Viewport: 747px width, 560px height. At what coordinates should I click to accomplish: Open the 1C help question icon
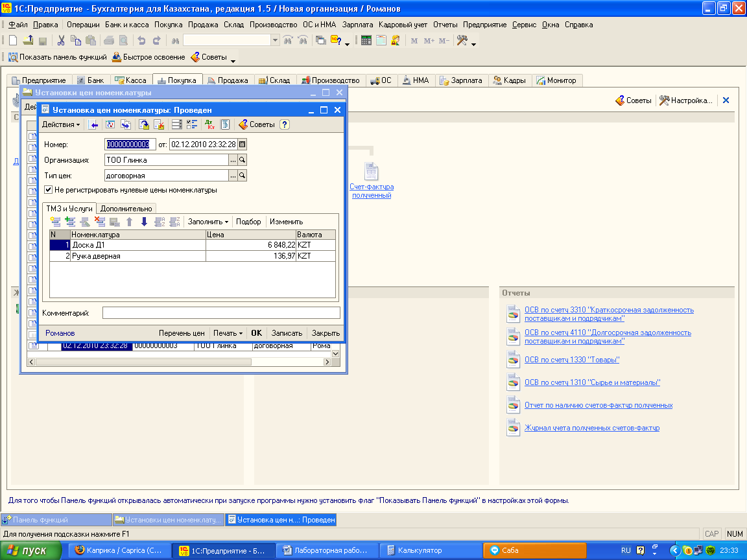[336, 40]
